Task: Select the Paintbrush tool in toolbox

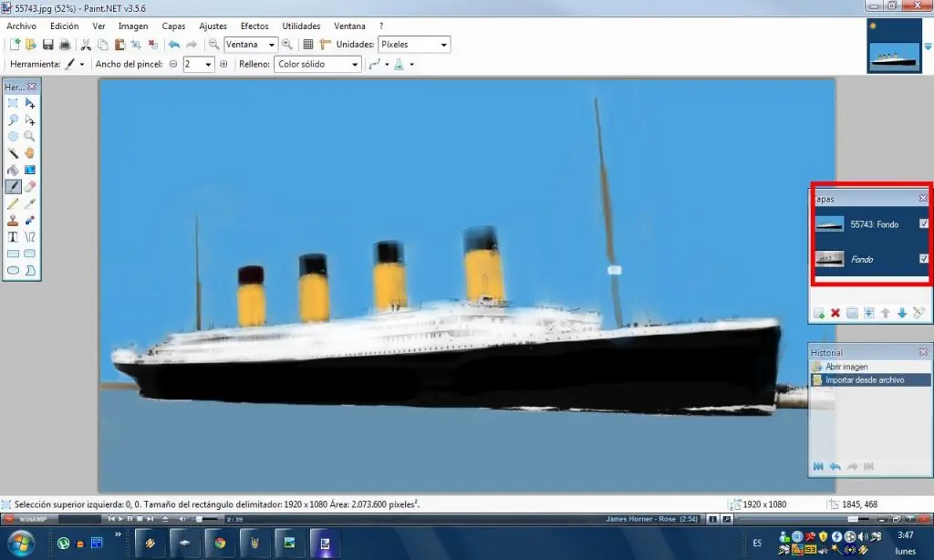Action: [x=13, y=186]
